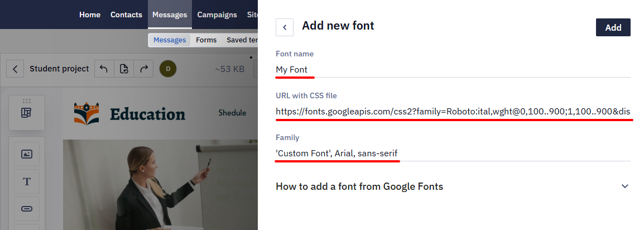Open the version history icon
The height and width of the screenshot is (230, 644).
(x=124, y=69)
